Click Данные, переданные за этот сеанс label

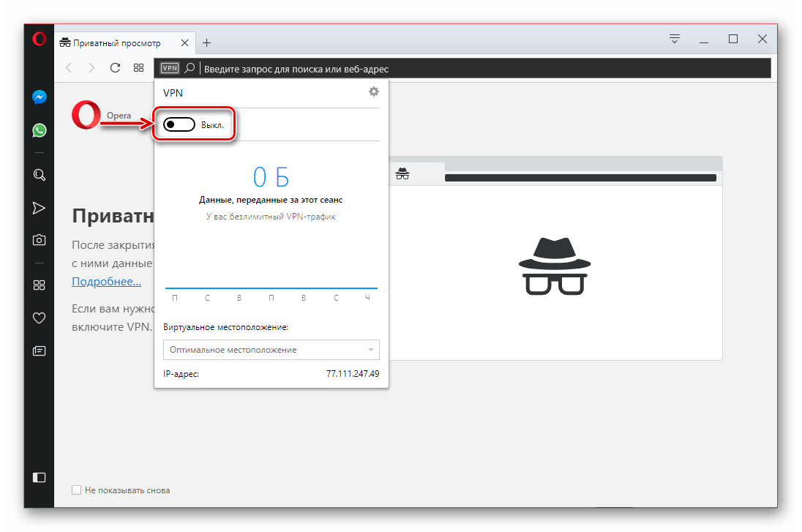(x=271, y=200)
